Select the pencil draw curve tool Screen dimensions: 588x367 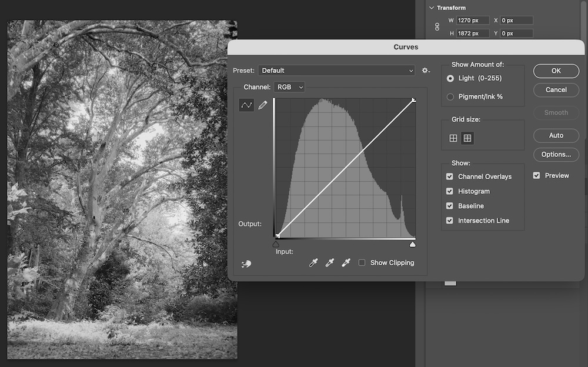(x=262, y=105)
